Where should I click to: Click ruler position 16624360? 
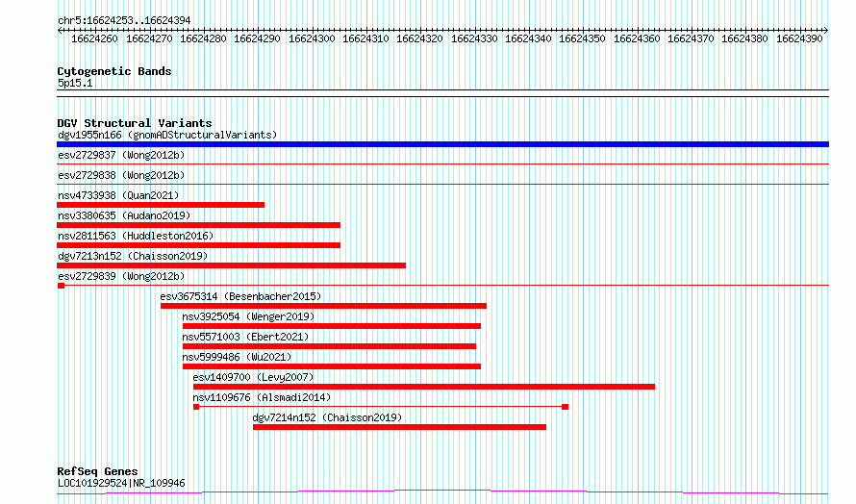click(637, 38)
